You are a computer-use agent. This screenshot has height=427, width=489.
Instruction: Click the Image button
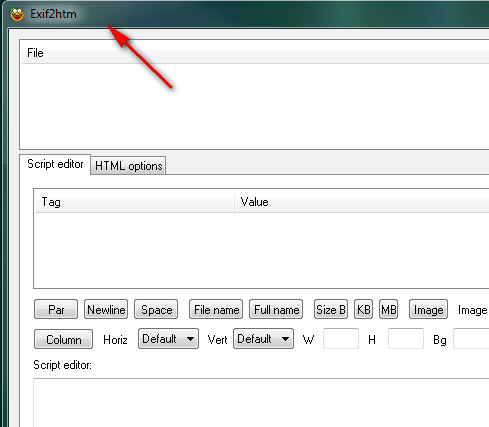pyautogui.click(x=428, y=309)
